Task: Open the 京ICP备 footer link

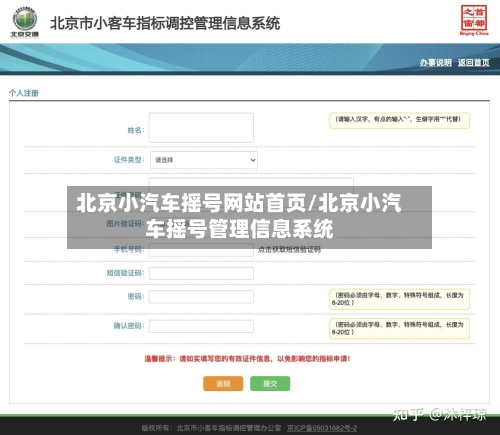Action: 322,428
